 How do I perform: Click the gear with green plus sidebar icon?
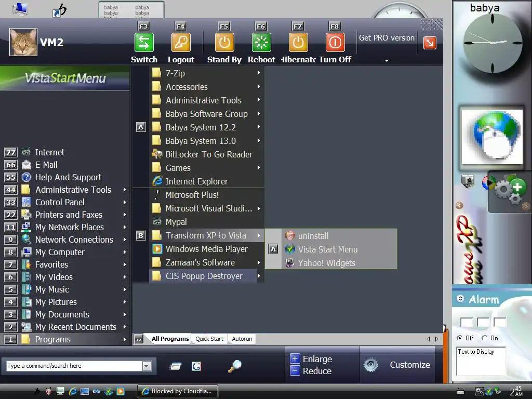point(510,190)
